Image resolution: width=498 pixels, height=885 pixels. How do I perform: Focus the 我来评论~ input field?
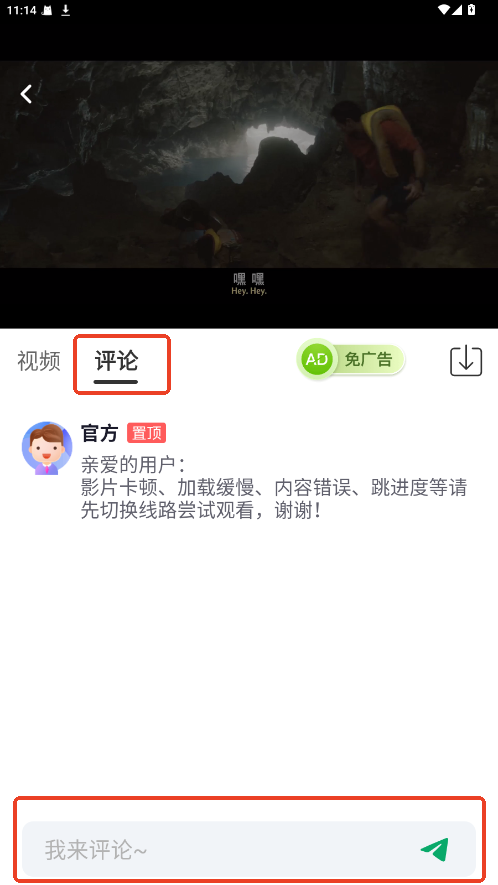249,849
